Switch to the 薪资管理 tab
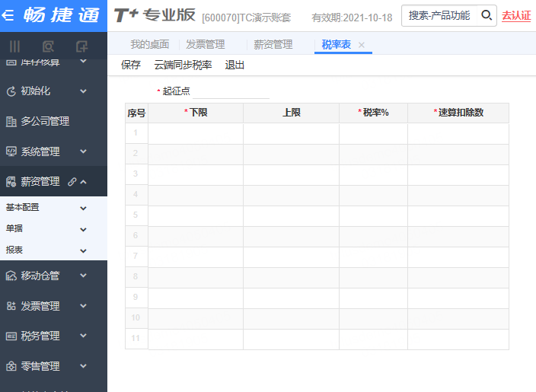The height and width of the screenshot is (392, 536). click(273, 44)
